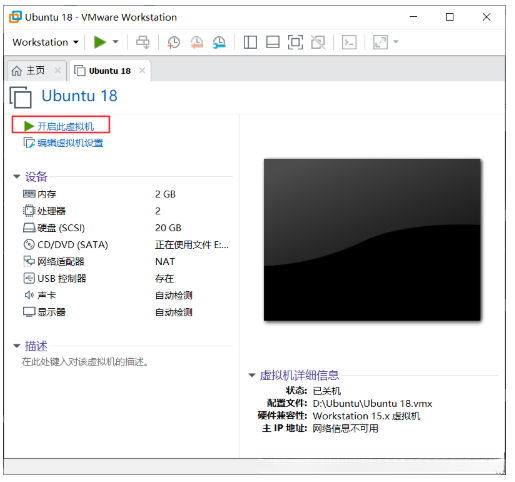Close the 主页 tab

tap(58, 70)
